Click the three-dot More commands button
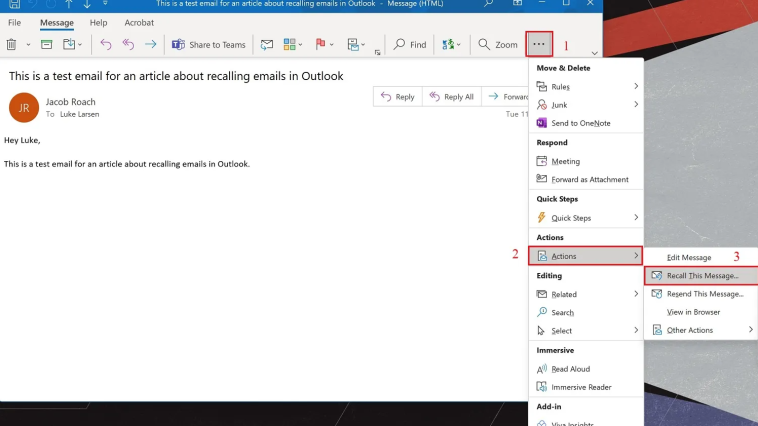Screen dimensions: 758x426 [539, 44]
